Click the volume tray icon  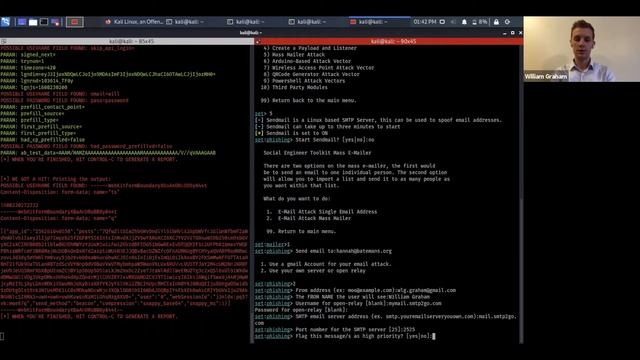453,22
